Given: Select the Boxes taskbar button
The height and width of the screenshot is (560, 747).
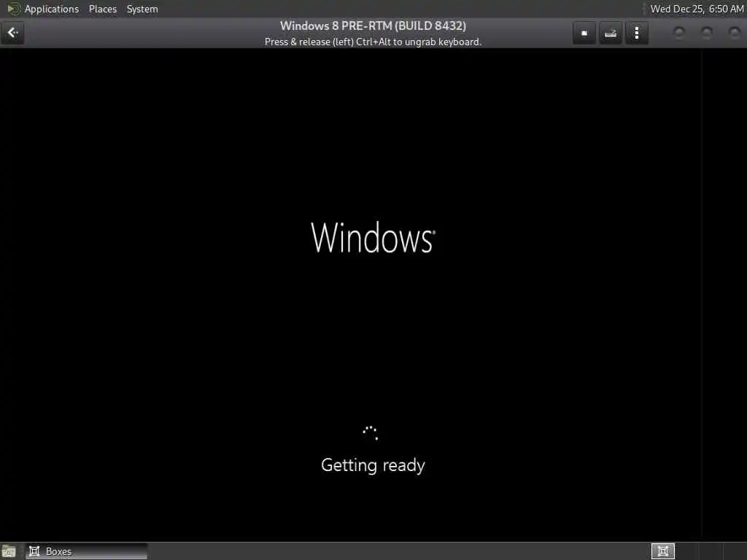Looking at the screenshot, I should coord(86,551).
